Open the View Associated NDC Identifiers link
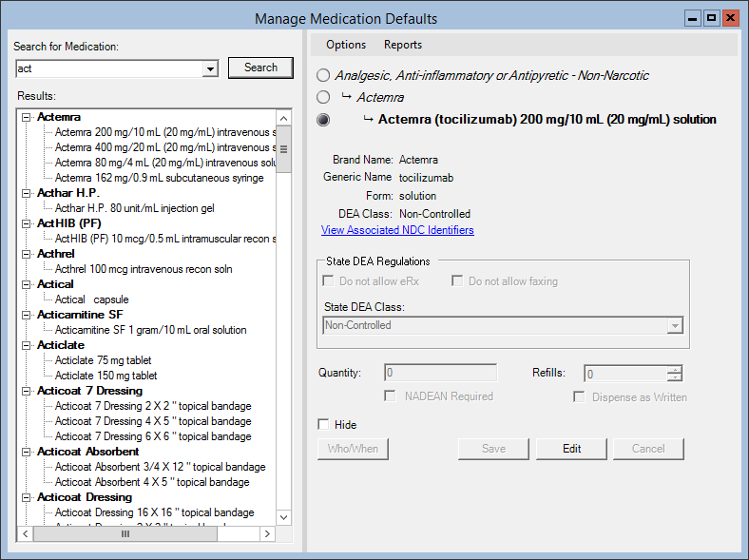Screen dimensions: 749x560 click(397, 230)
